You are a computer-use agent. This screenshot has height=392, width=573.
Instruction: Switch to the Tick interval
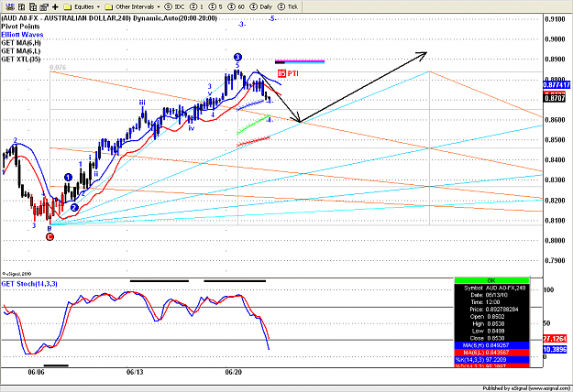tap(288, 6)
